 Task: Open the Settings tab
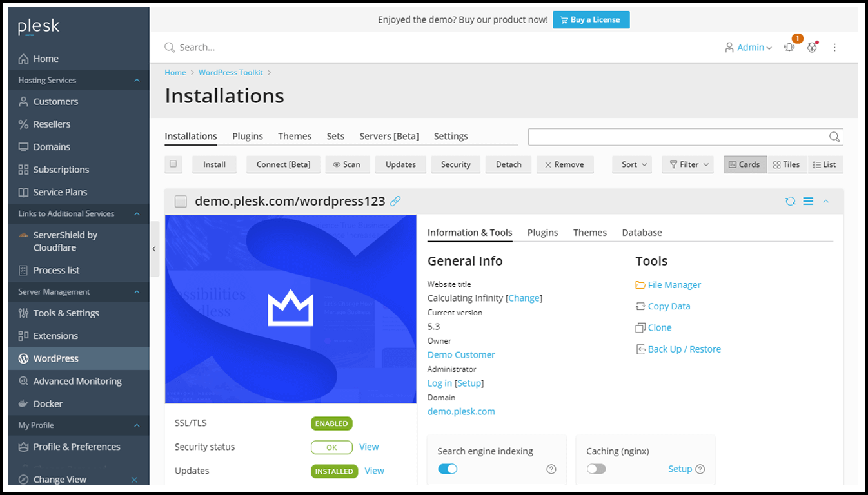coord(451,136)
